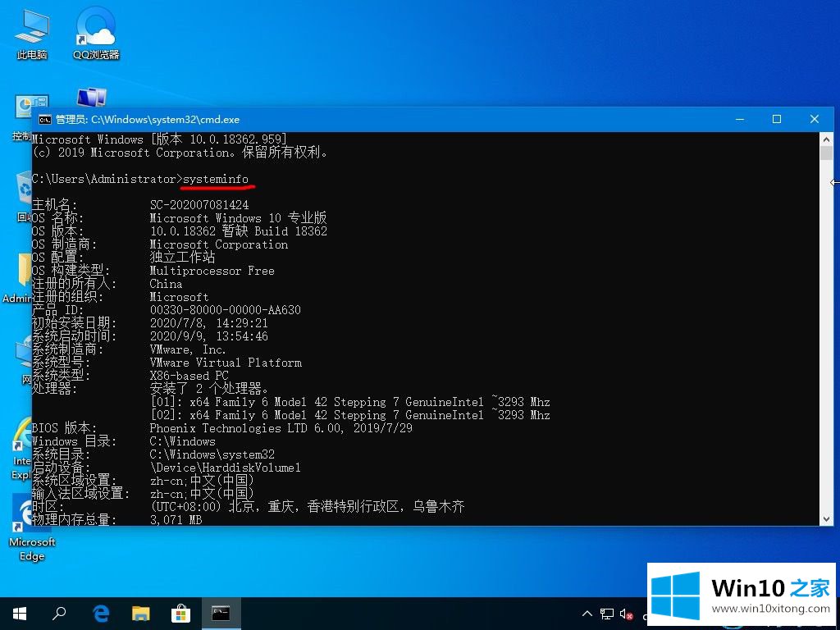Screen dimensions: 840x630
Task: Click the cmd window title text
Action: click(148, 120)
